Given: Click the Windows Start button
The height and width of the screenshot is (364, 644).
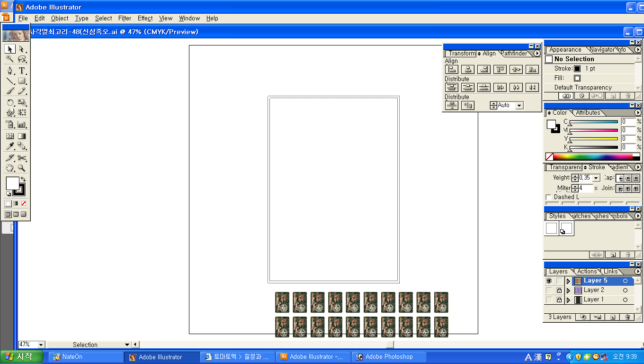Looking at the screenshot, I should coord(22,356).
